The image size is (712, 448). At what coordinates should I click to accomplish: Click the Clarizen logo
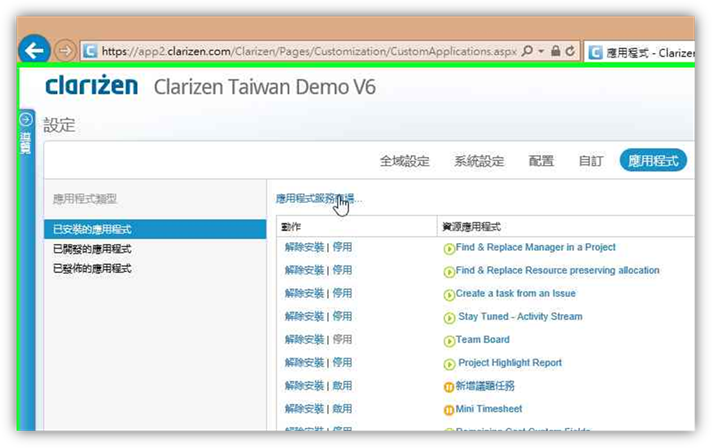point(92,86)
